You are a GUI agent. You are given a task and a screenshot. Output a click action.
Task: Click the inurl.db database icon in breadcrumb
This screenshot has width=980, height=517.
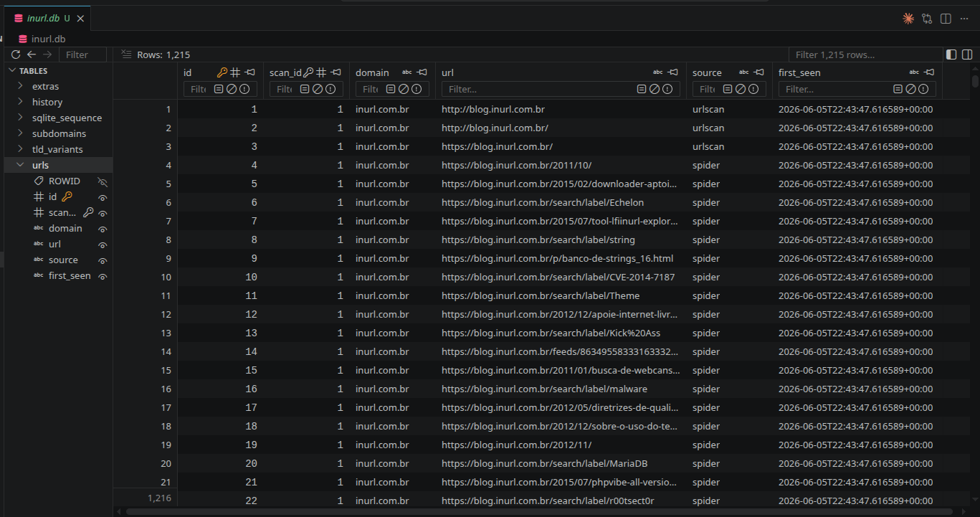(x=24, y=39)
